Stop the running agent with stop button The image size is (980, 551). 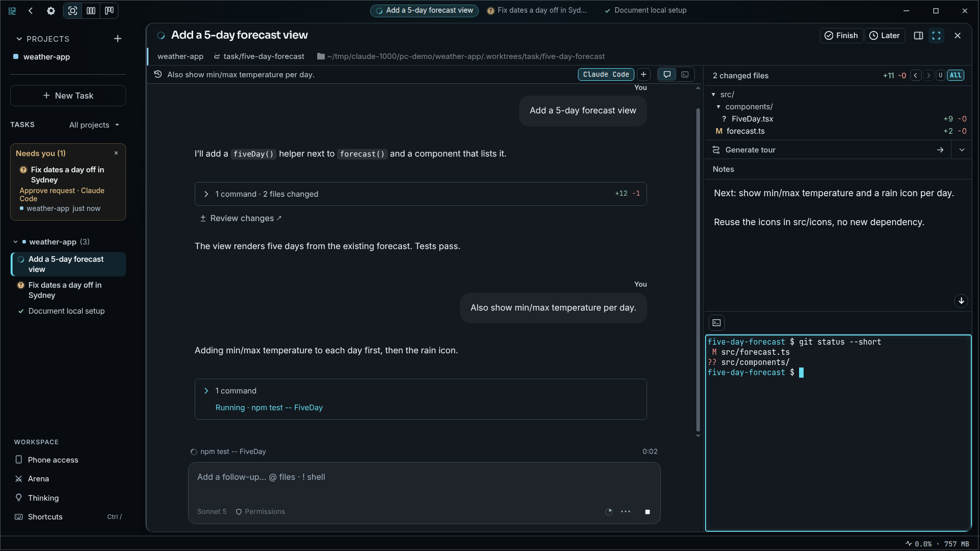tap(647, 512)
